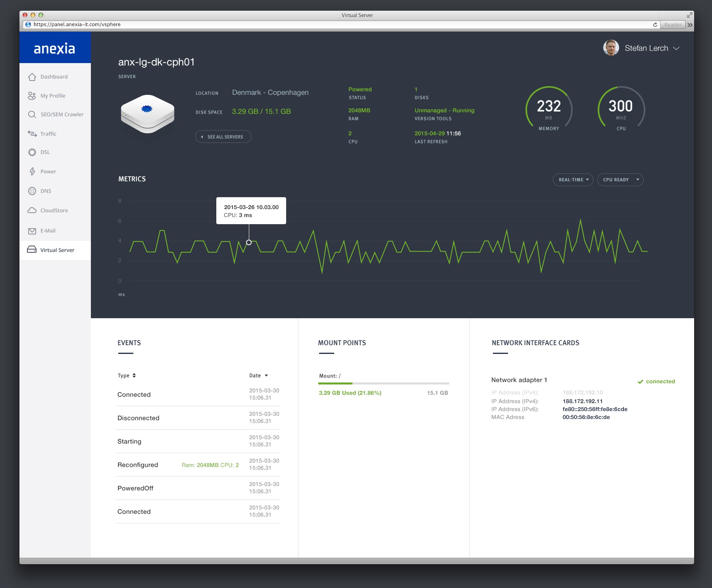Sort events by the Date column
The height and width of the screenshot is (588, 712).
point(259,375)
